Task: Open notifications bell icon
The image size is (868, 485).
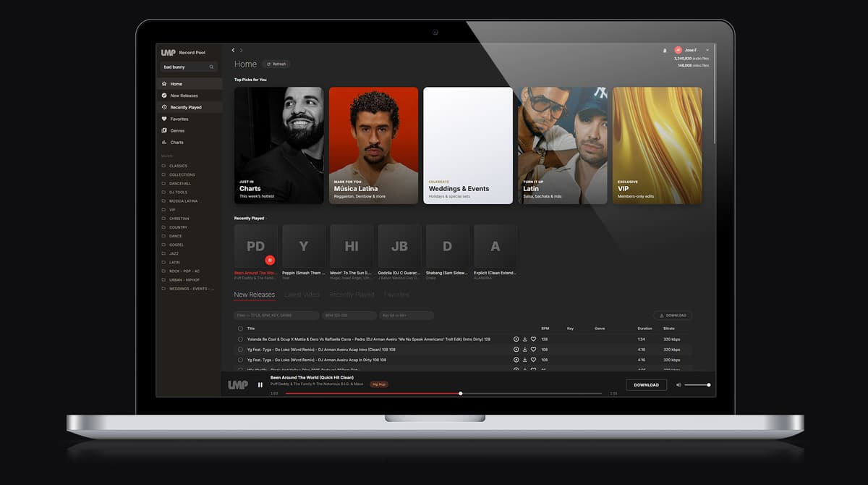Action: click(665, 51)
